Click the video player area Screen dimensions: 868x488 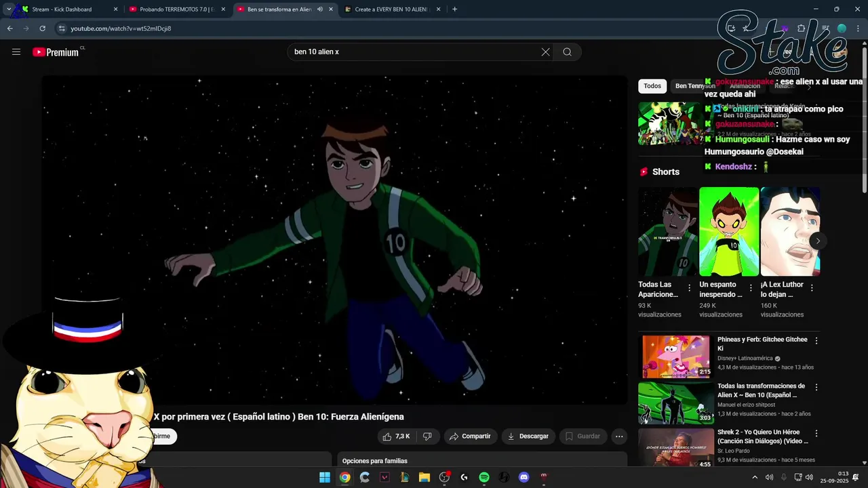click(335, 240)
